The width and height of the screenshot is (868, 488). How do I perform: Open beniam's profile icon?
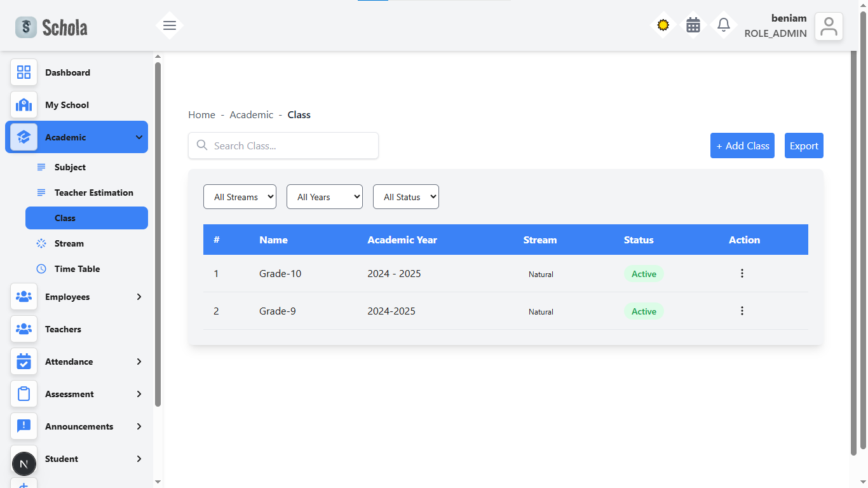point(829,25)
